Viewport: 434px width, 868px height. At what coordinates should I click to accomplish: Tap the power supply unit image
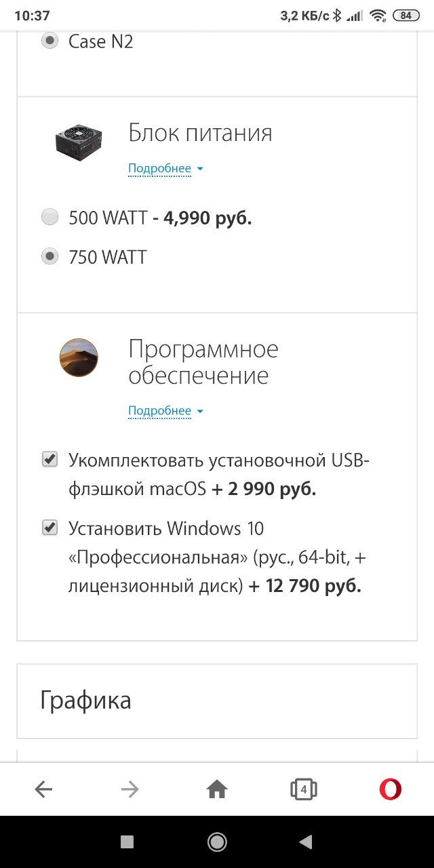click(x=79, y=141)
